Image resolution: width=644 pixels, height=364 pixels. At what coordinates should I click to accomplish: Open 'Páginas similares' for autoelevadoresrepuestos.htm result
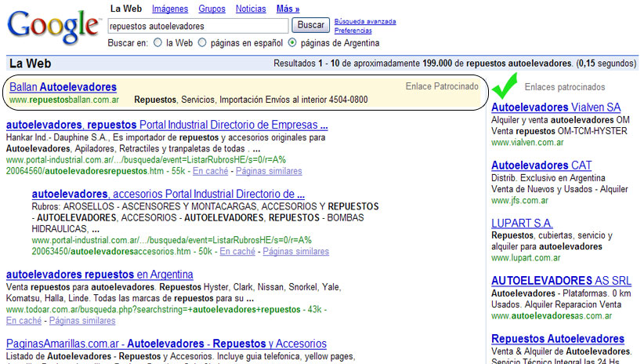[269, 171]
